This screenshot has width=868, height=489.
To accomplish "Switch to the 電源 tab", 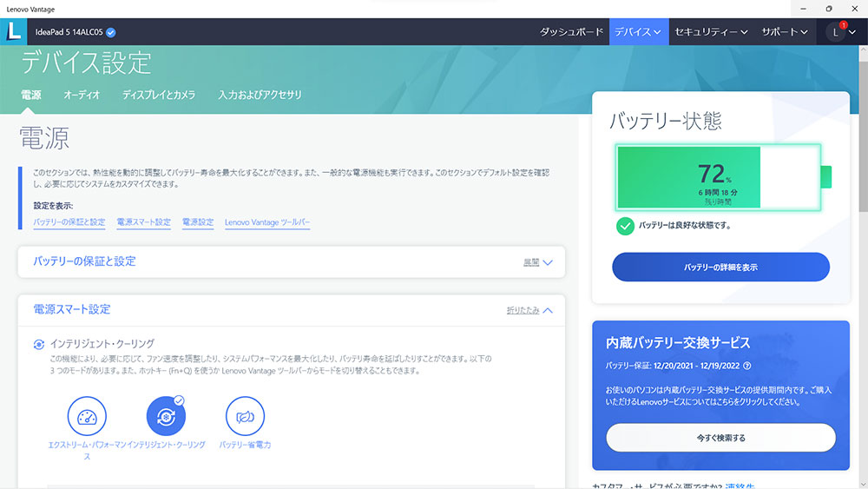I will coord(31,95).
